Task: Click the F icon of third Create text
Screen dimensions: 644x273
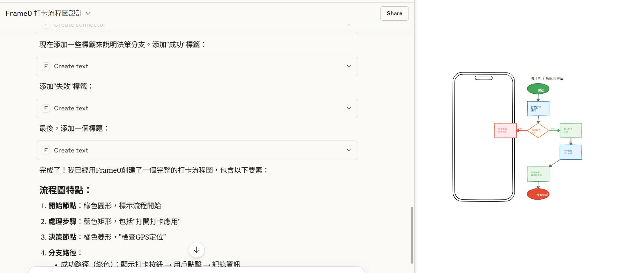Action: [46, 150]
